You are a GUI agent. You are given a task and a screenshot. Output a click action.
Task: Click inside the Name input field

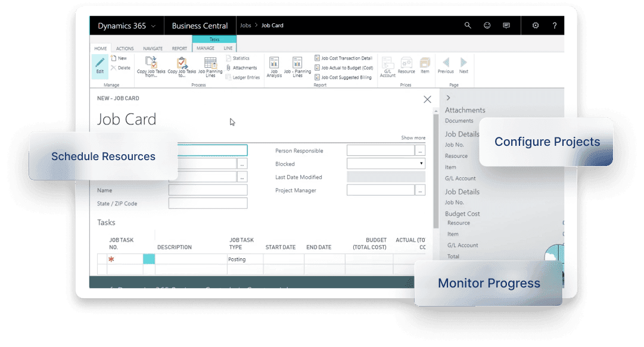pos(207,190)
